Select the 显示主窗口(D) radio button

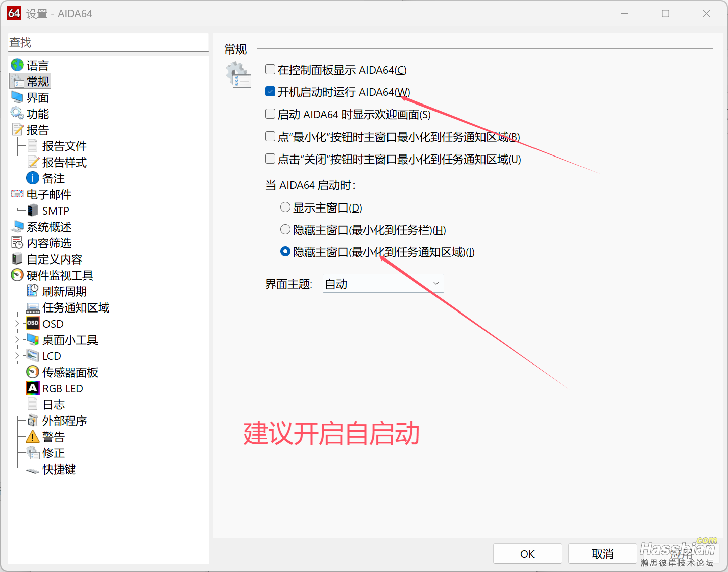pyautogui.click(x=285, y=207)
